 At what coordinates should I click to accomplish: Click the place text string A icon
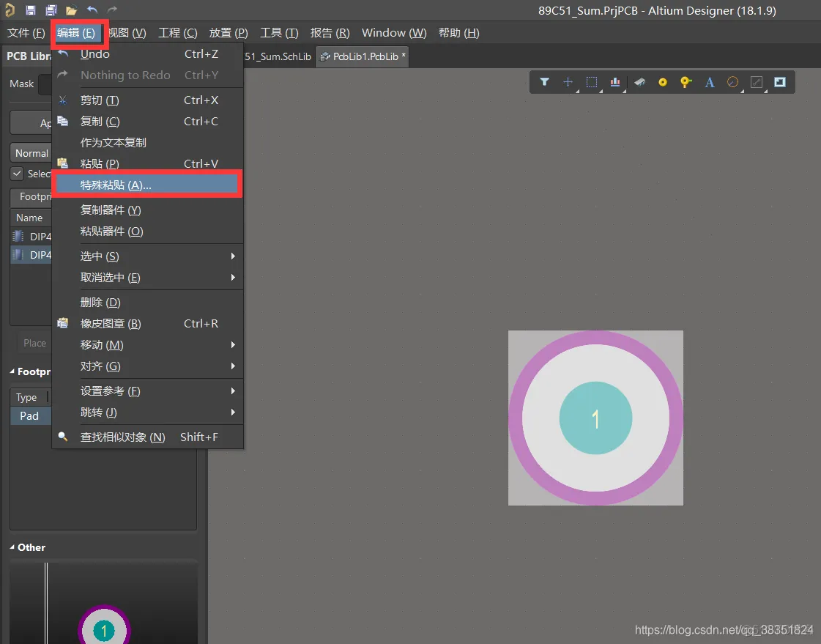710,82
